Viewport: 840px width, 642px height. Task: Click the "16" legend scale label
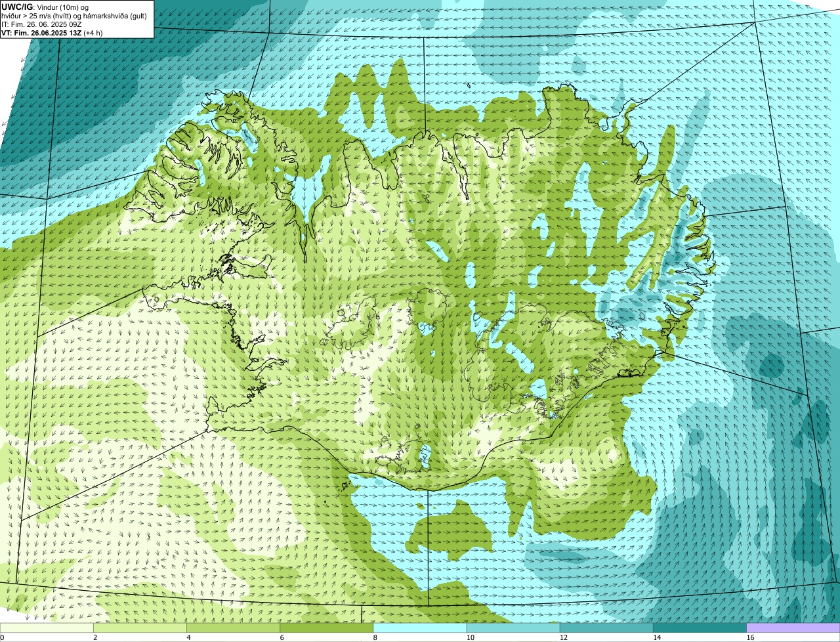click(x=750, y=637)
